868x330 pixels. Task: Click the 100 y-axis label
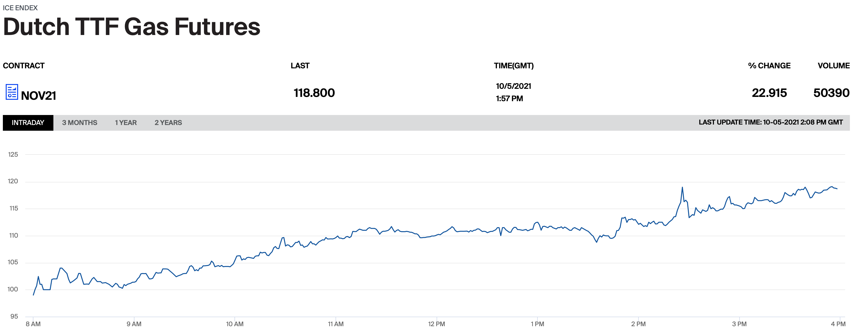(13, 289)
